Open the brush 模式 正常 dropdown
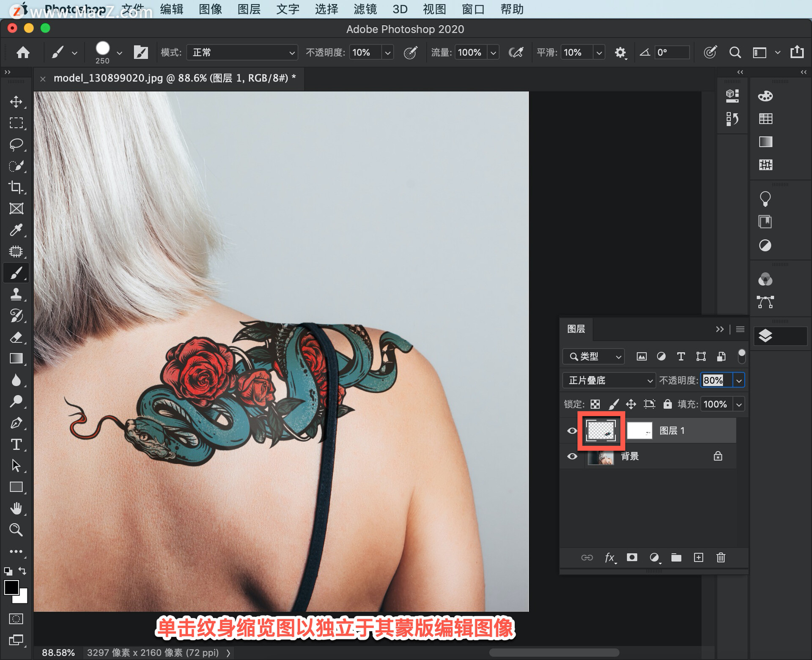 coord(242,52)
